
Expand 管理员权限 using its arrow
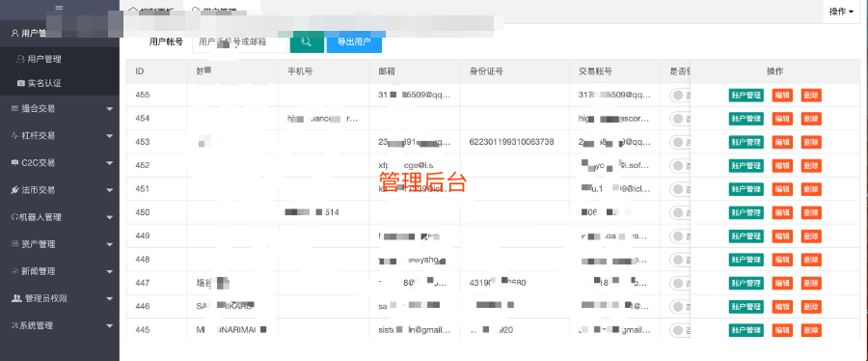(x=109, y=299)
